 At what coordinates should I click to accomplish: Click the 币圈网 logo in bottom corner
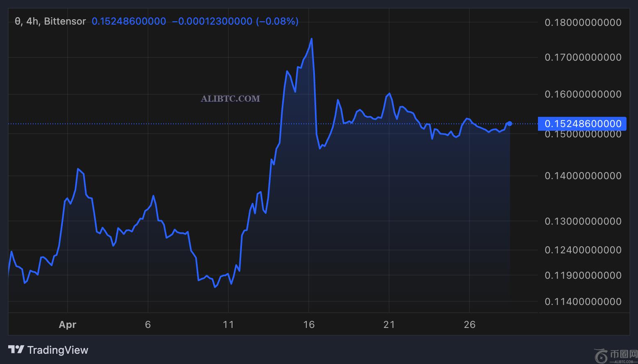pos(616,355)
